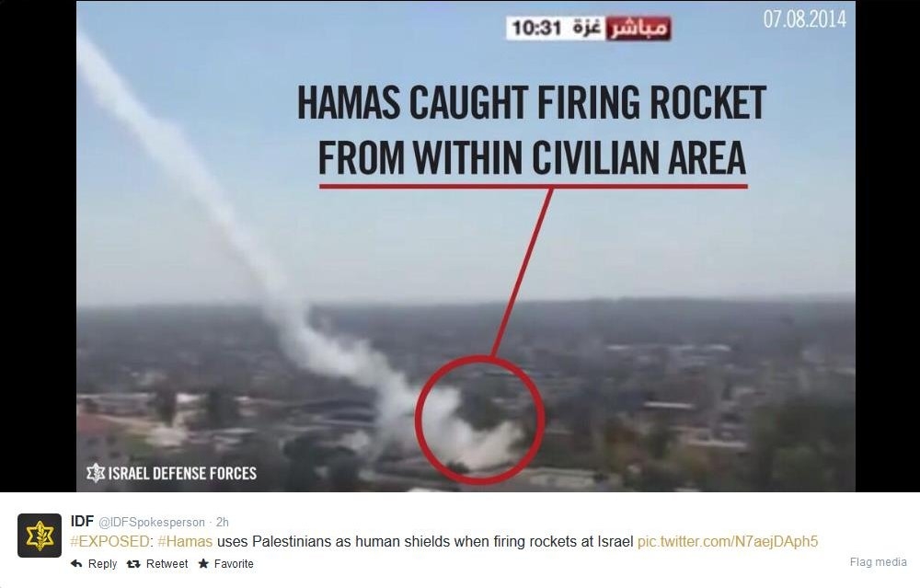Click the Retweet arrows icon
The height and width of the screenshot is (588, 920).
point(133,564)
